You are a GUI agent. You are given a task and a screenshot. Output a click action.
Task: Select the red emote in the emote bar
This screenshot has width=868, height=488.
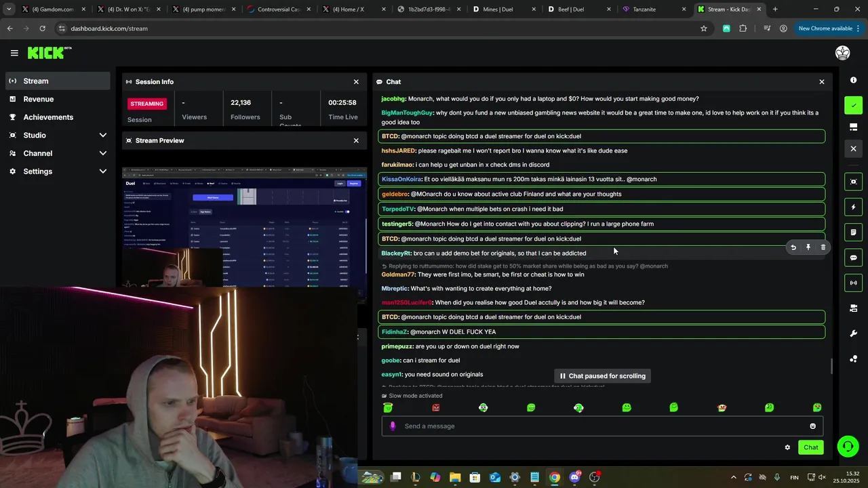[436, 407]
